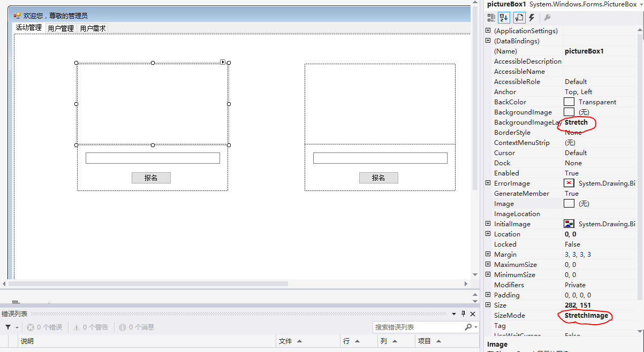
Task: Click the left 报名 button
Action: point(151,178)
